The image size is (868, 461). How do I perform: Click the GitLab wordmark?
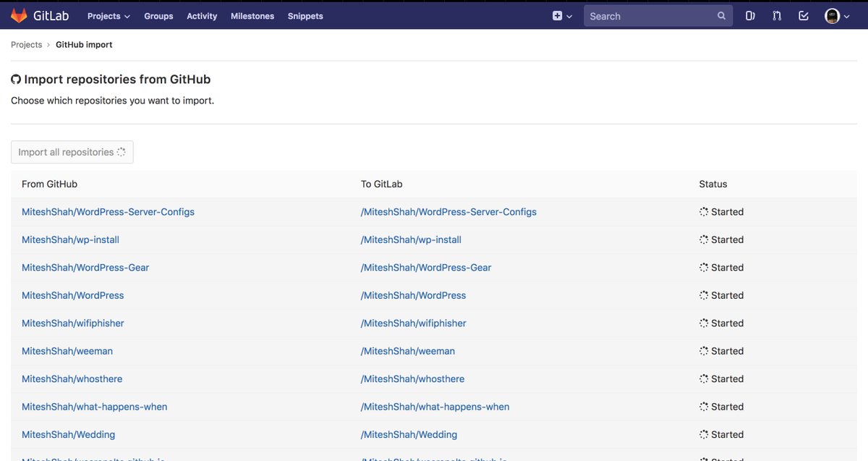(x=51, y=15)
